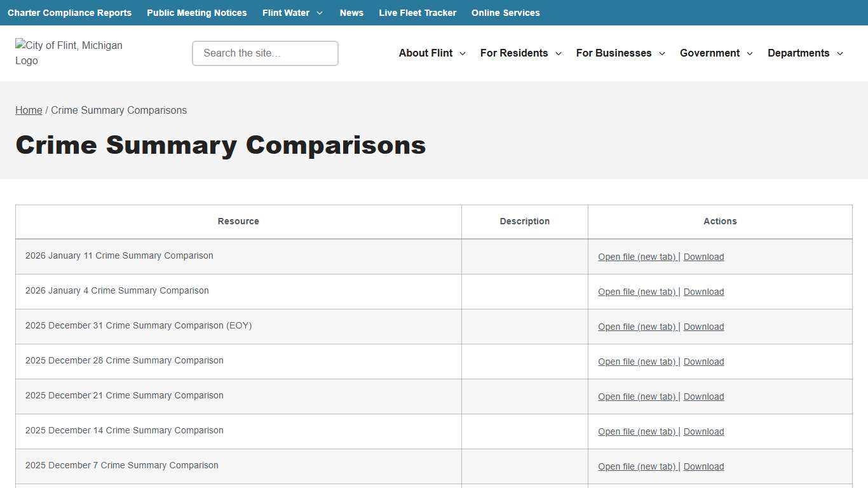Screen dimensions: 868x488
Task: Open 2026 January 4 file in new tab
Action: 637,292
